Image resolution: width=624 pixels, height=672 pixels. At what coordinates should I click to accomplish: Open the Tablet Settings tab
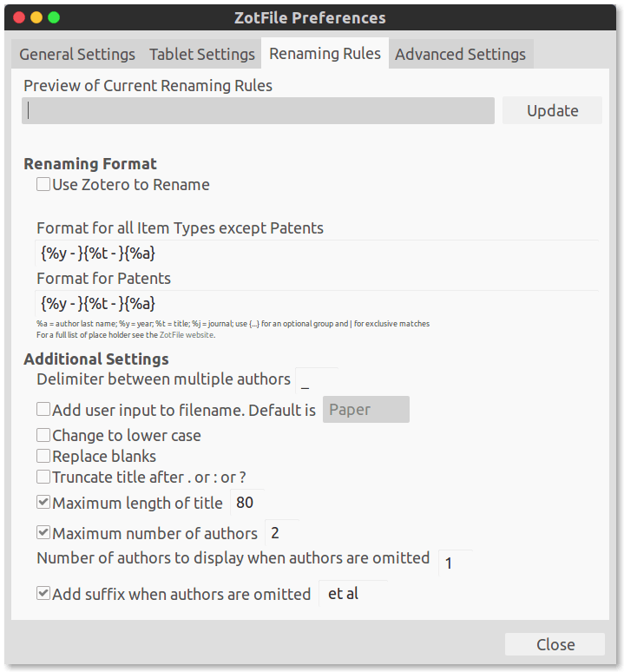(x=202, y=54)
